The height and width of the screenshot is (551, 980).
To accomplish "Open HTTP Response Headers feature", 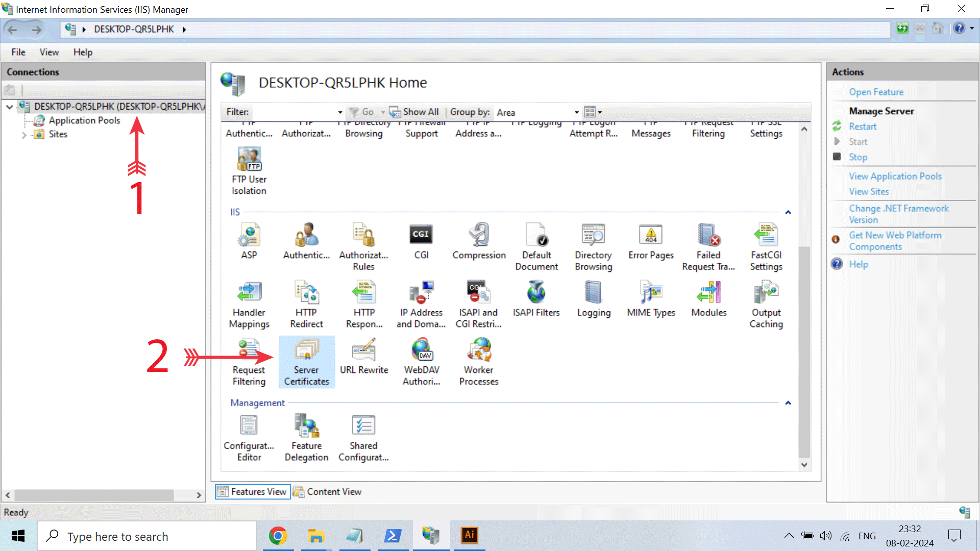I will pos(364,305).
